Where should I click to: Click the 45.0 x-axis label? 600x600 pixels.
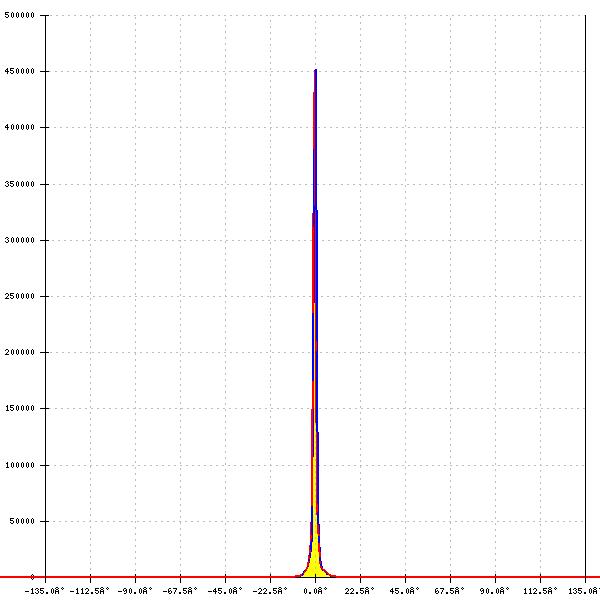tap(405, 591)
